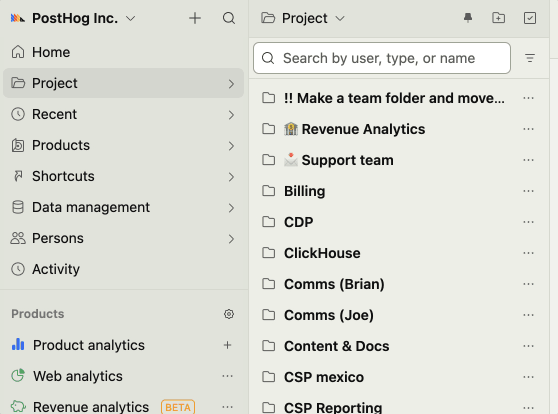Open more options for CSP mexico

tap(528, 377)
